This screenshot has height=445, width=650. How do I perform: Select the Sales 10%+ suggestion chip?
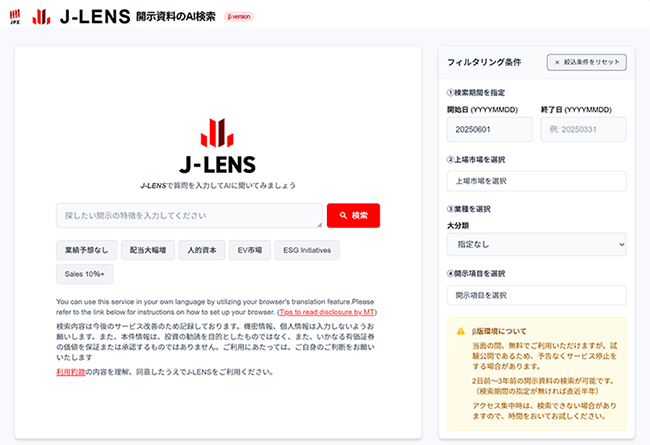click(85, 274)
